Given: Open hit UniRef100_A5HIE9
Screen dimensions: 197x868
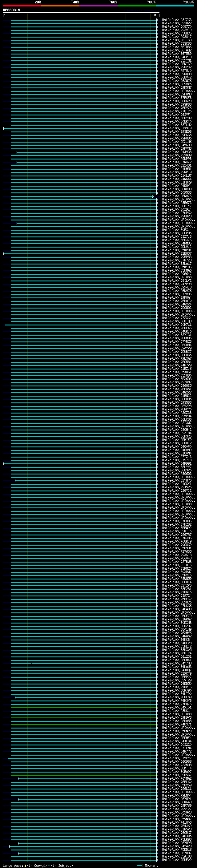Looking at the screenshot, I should click(177, 440).
